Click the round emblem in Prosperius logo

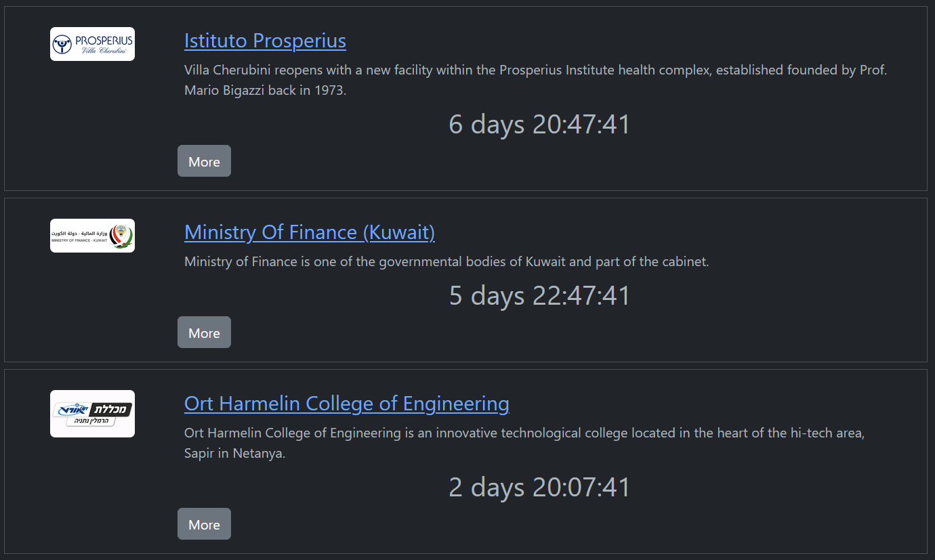63,45
